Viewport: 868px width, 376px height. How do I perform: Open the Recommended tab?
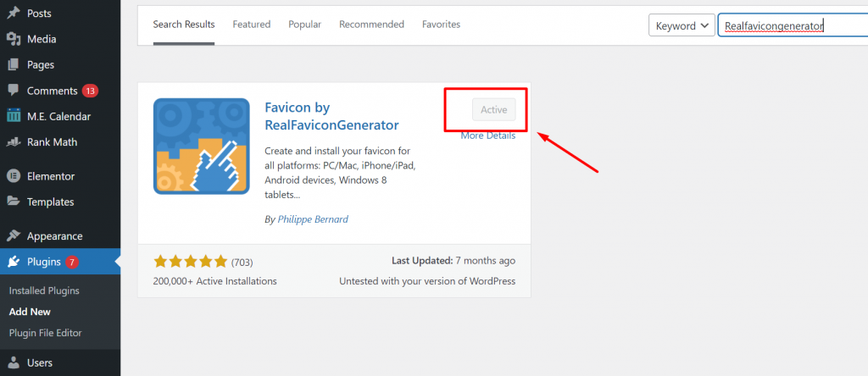click(x=371, y=25)
